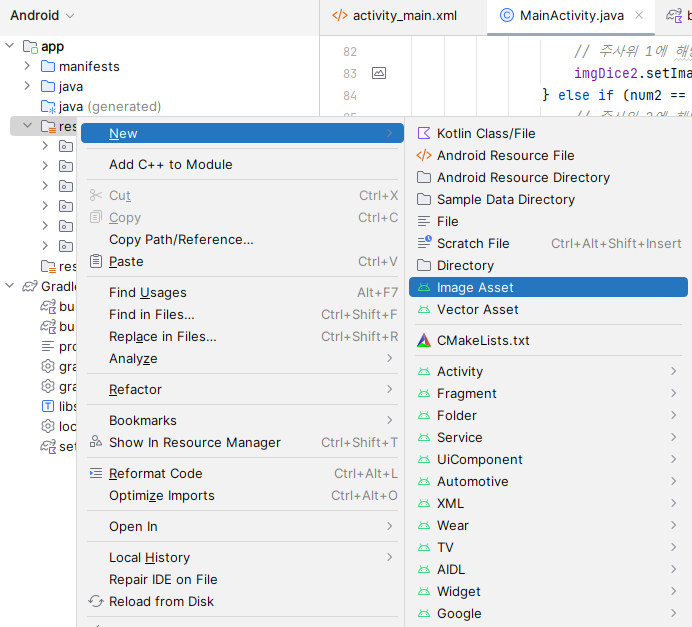Viewport: 692px width, 627px height.
Task: Click Show In Resource Manager icon
Action: point(96,441)
